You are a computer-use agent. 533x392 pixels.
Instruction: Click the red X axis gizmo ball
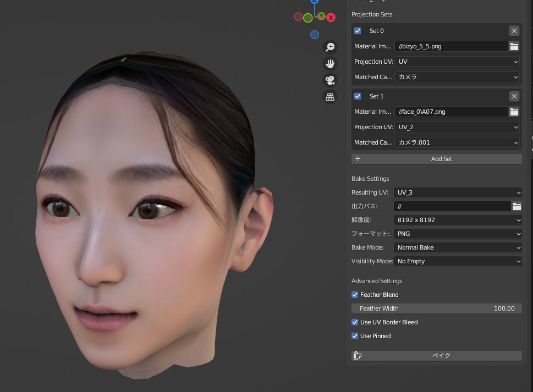pyautogui.click(x=331, y=18)
